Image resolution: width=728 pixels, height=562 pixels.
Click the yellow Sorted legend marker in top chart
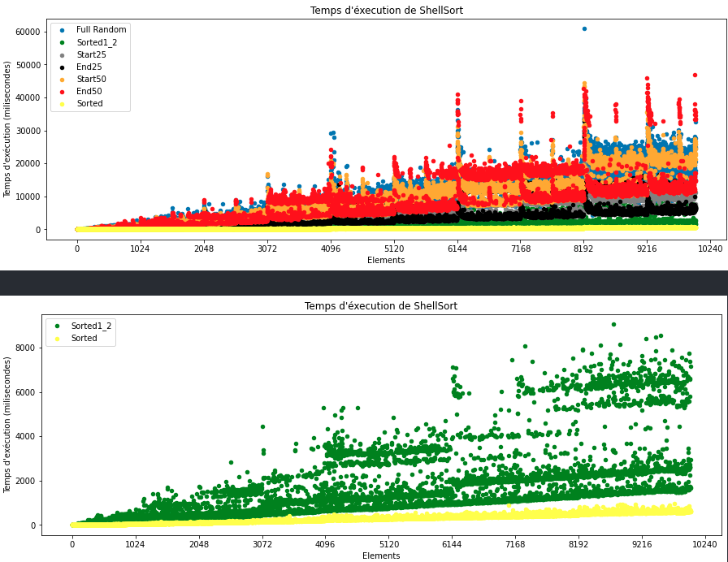pyautogui.click(x=63, y=104)
